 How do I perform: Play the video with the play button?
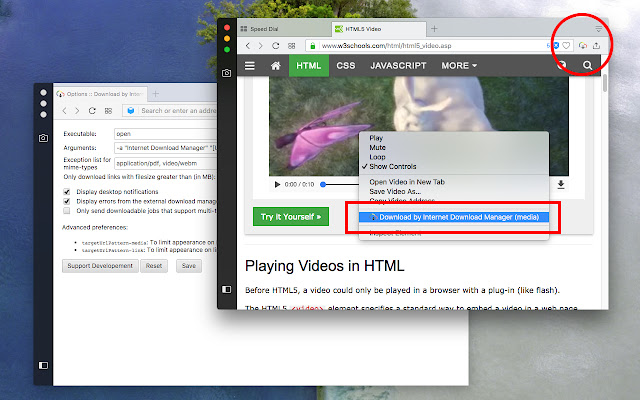[277, 184]
